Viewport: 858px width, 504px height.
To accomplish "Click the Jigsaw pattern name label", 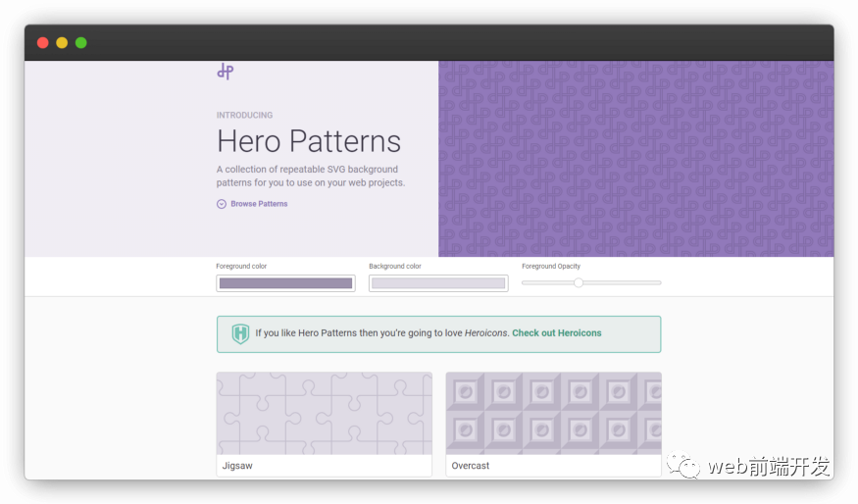I will pyautogui.click(x=237, y=466).
